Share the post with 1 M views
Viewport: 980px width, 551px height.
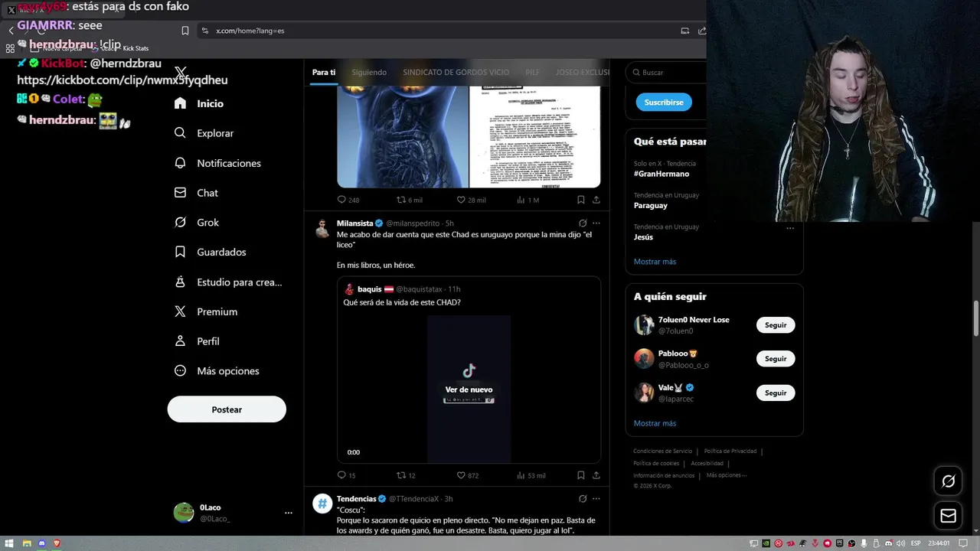click(596, 200)
